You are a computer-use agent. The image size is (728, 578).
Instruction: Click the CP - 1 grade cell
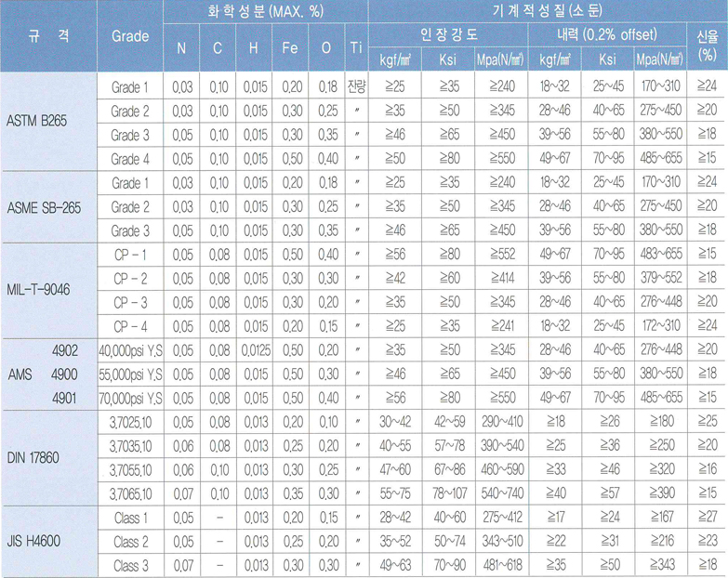pos(130,256)
